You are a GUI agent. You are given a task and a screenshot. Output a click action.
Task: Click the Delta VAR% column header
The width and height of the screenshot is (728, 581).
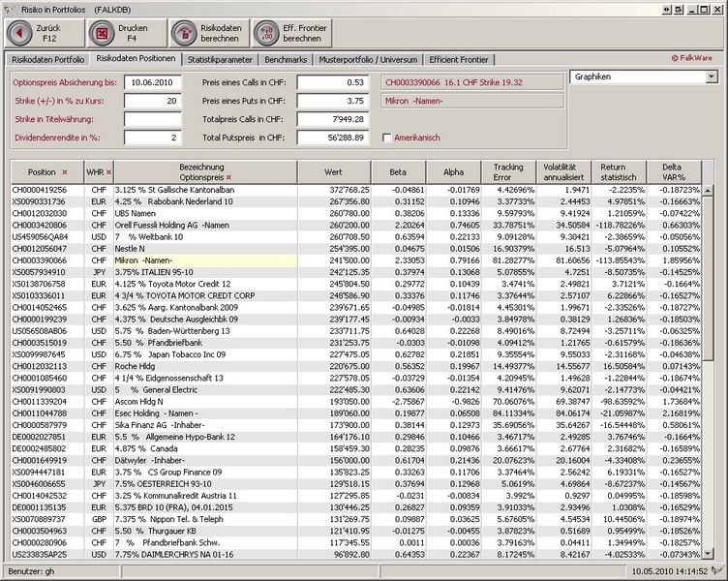(674, 172)
